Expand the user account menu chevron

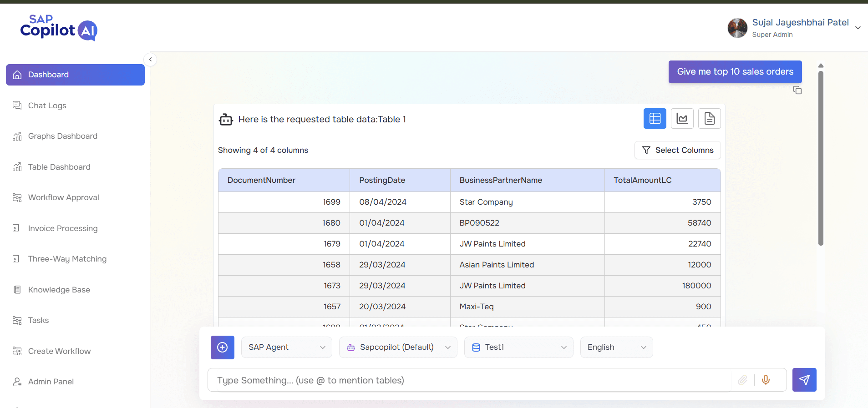coord(858,28)
